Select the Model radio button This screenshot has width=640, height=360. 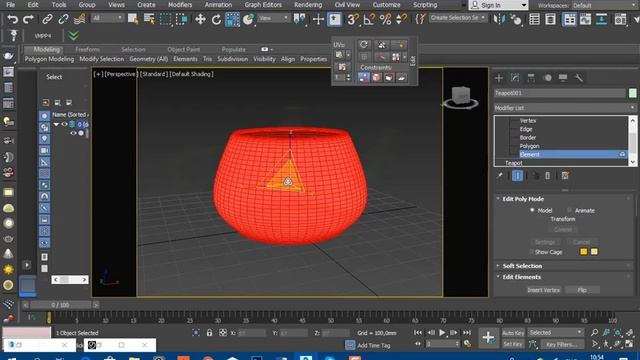532,210
